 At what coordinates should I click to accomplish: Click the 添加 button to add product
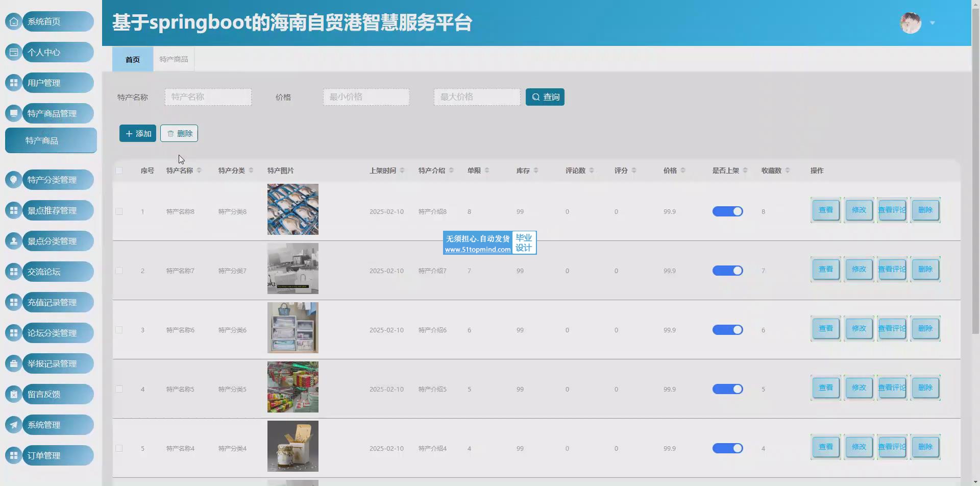tap(138, 134)
